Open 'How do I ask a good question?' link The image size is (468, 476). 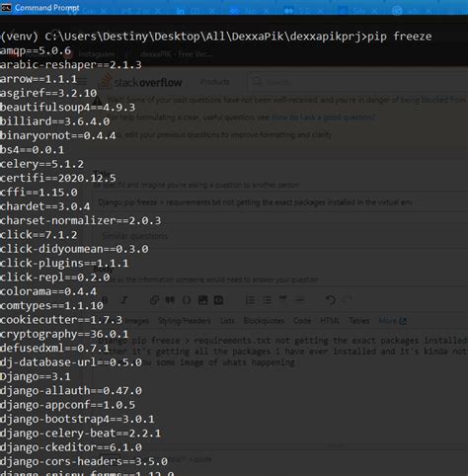point(324,117)
